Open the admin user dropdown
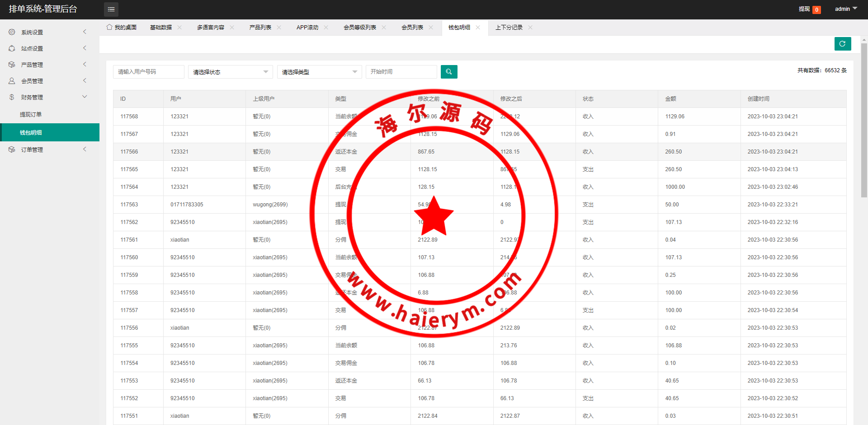The width and height of the screenshot is (868, 425). click(x=845, y=9)
